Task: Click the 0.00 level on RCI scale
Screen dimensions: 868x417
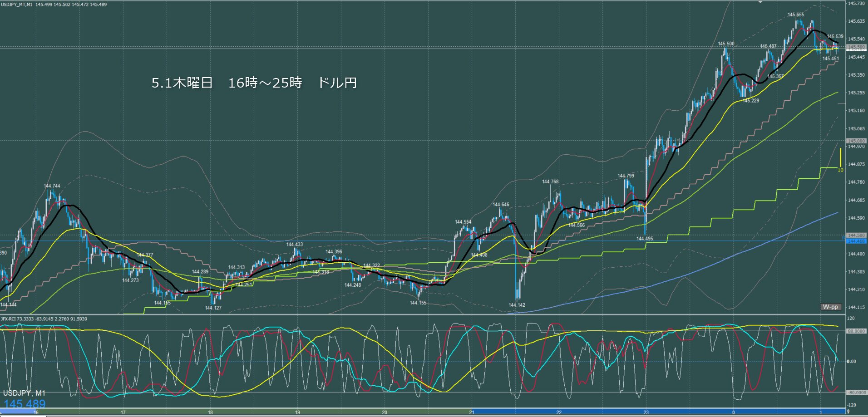Action: (x=852, y=362)
